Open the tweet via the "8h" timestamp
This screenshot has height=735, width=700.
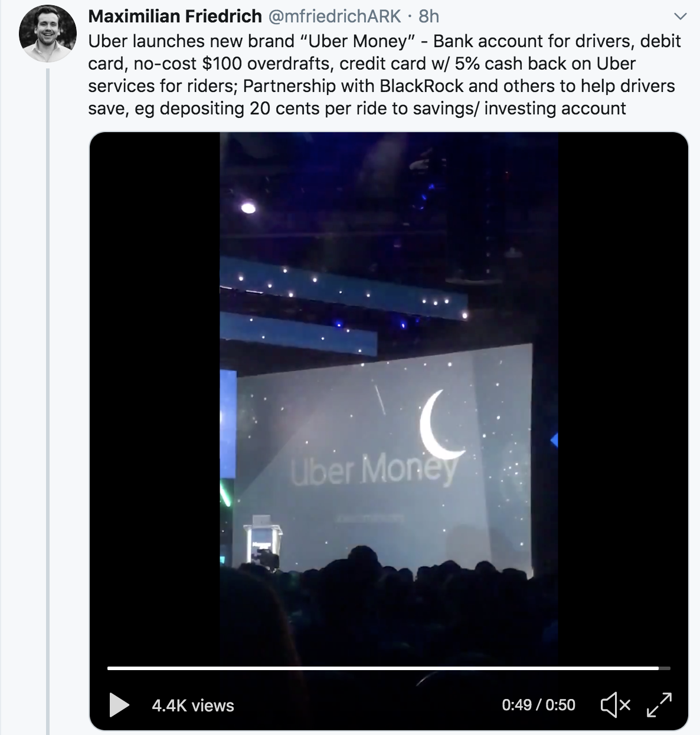coord(429,17)
